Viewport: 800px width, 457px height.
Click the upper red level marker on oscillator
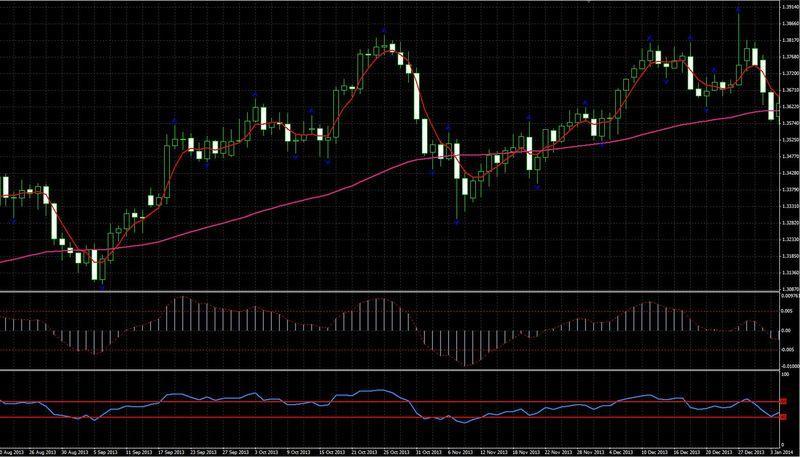click(x=782, y=402)
